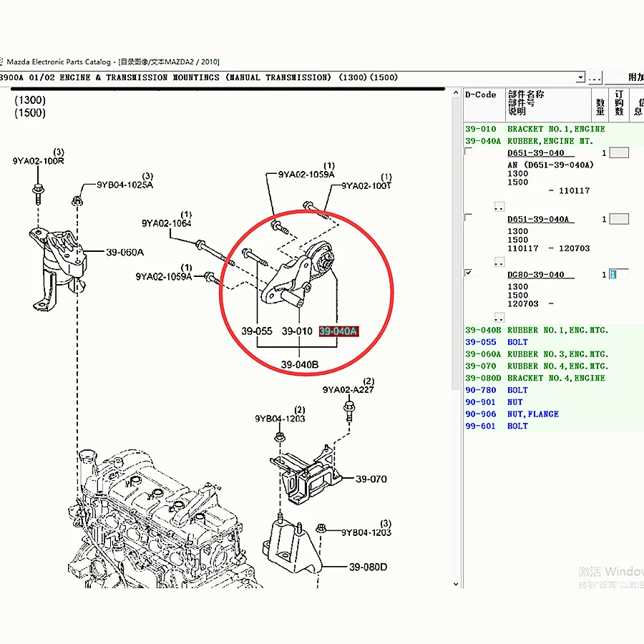
Task: Click the ".." button under the DG80-39-040 entry
Action: (x=499, y=318)
